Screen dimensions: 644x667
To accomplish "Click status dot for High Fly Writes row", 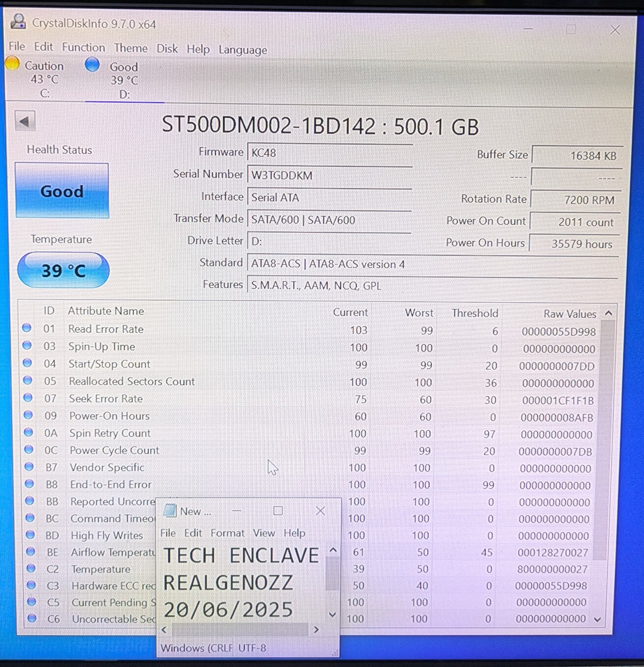I will (x=30, y=534).
